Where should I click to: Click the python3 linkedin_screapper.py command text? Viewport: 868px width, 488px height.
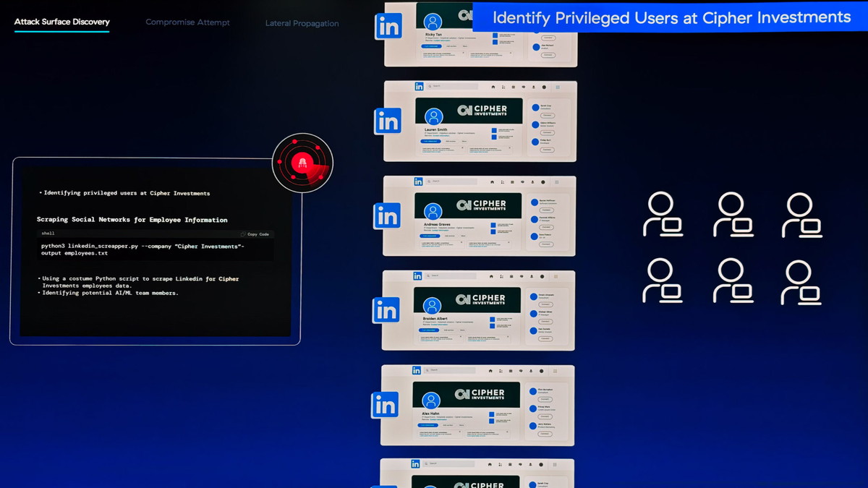click(x=142, y=250)
